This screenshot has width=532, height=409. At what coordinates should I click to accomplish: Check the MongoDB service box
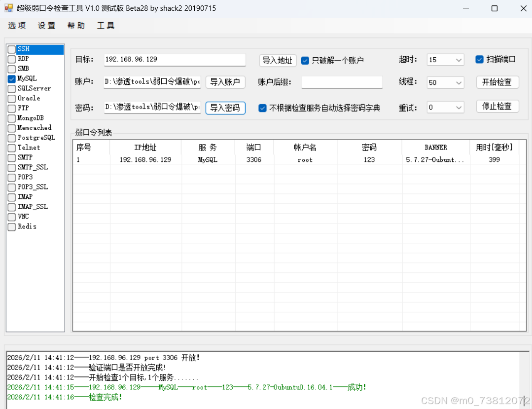(x=11, y=118)
